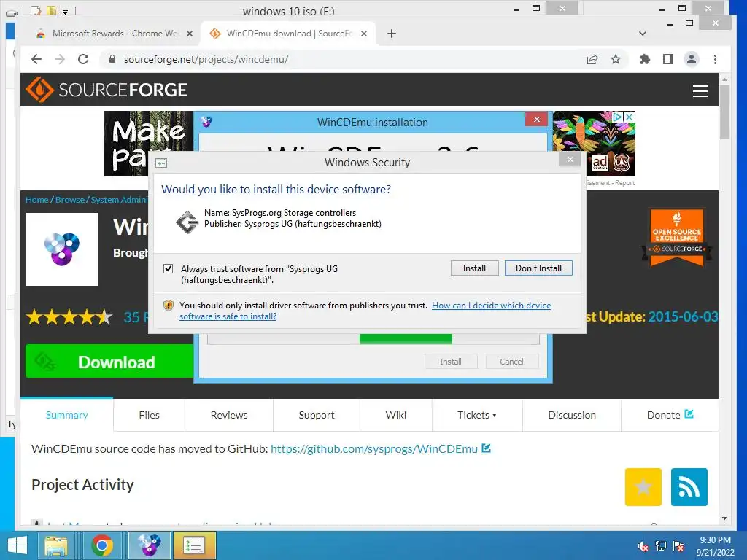This screenshot has height=560, width=747.
Task: Close the ad with X icon
Action: (630, 117)
